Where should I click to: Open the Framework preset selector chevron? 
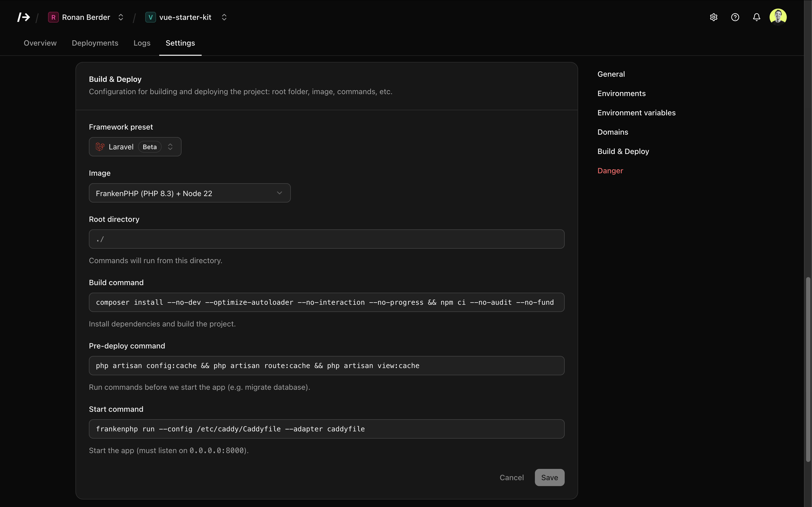170,147
